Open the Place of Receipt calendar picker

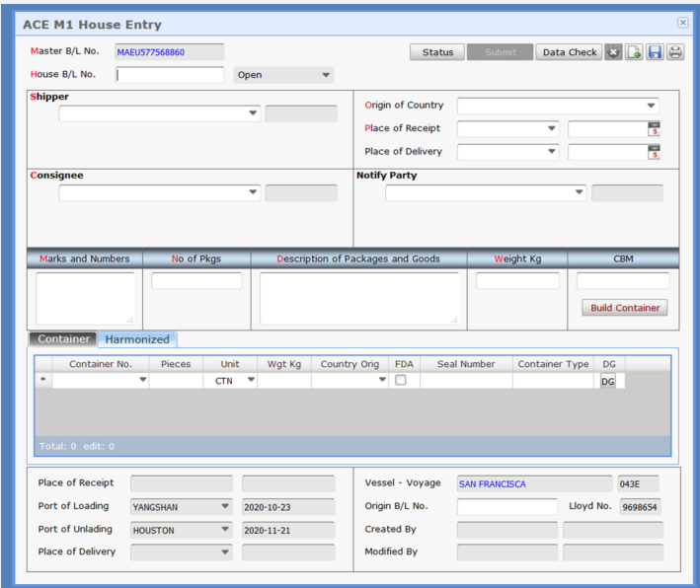coord(654,128)
